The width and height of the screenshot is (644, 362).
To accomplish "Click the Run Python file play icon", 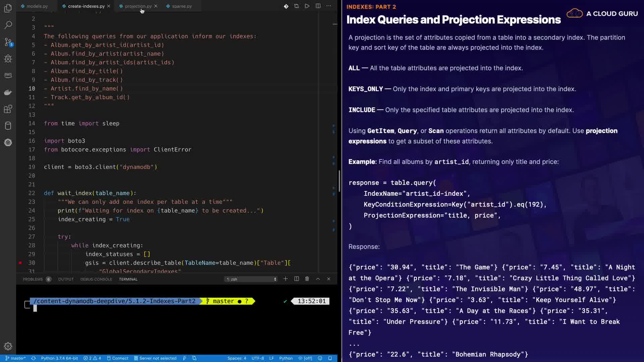I will tap(307, 6).
